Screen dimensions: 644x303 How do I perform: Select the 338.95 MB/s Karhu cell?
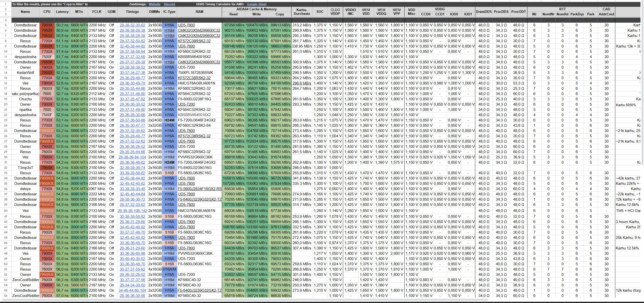[302, 46]
